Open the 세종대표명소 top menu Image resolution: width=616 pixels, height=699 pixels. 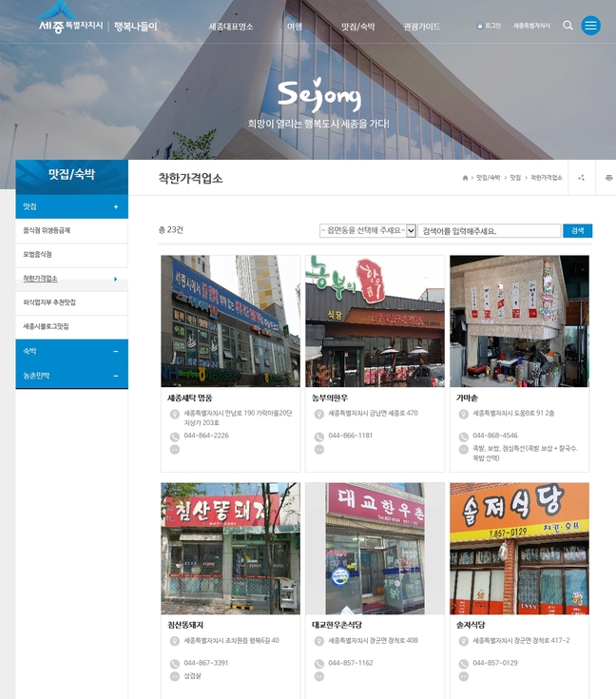click(x=231, y=27)
